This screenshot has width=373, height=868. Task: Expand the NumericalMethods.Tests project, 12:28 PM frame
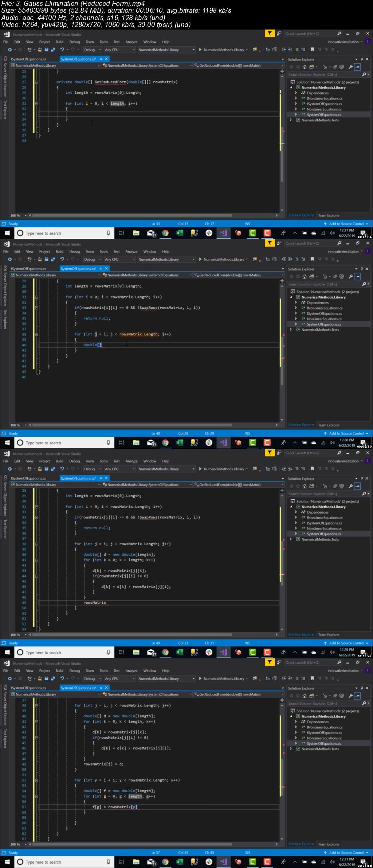pos(291,330)
